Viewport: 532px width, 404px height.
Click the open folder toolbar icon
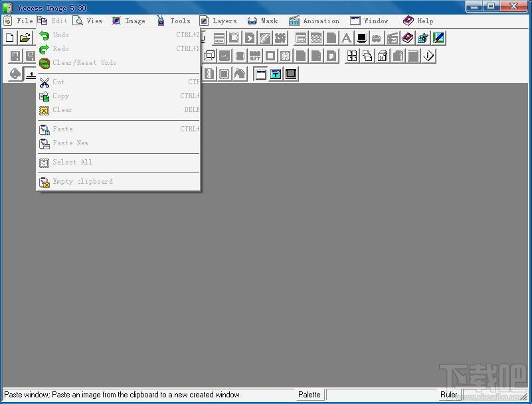pos(25,38)
